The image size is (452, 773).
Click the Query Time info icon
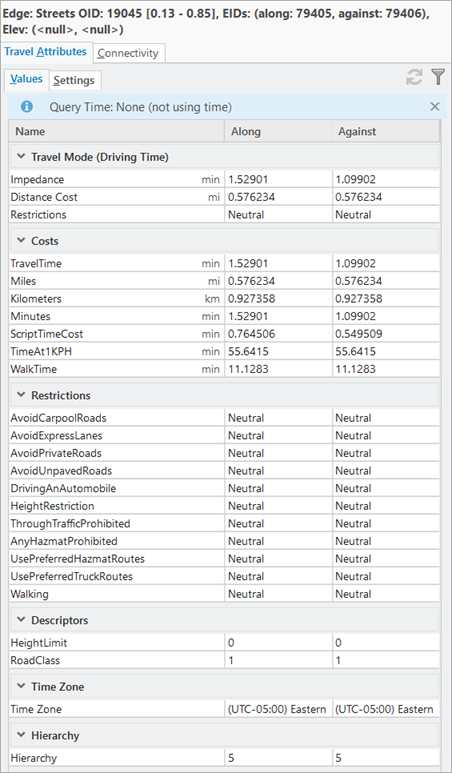click(27, 106)
